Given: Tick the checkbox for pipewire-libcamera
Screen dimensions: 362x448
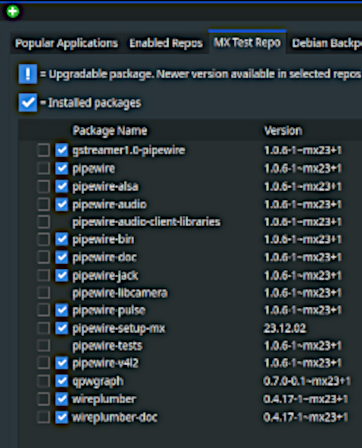Looking at the screenshot, I should coord(44,293).
